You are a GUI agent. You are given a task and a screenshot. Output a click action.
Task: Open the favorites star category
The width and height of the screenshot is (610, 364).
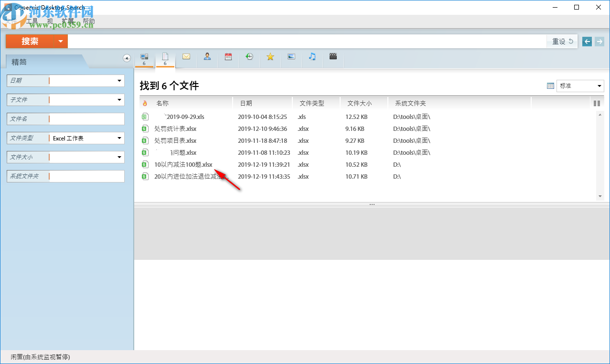point(270,57)
